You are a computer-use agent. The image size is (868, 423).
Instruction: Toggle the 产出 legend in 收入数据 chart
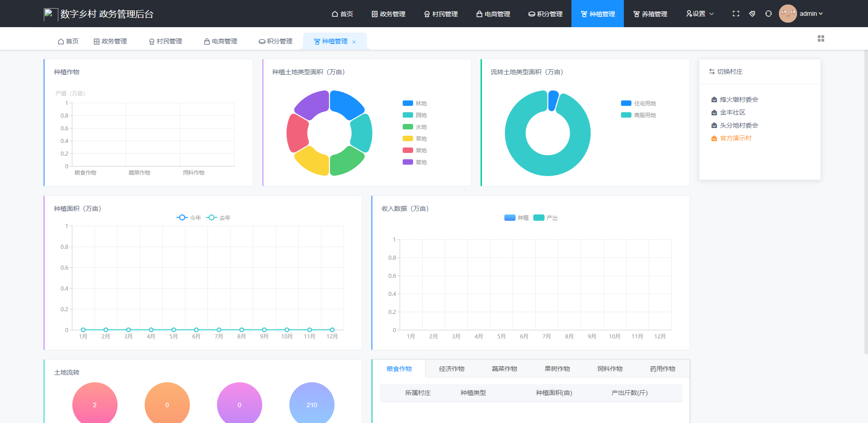[x=545, y=218]
